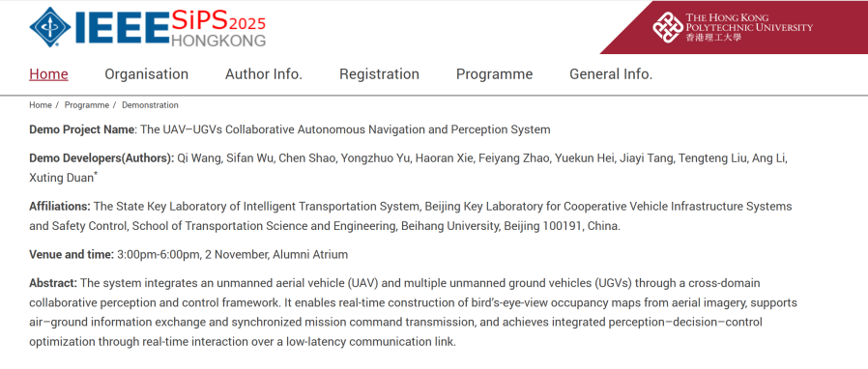The height and width of the screenshot is (369, 868).
Task: Click the PolyU knot emblem icon
Action: 667,27
